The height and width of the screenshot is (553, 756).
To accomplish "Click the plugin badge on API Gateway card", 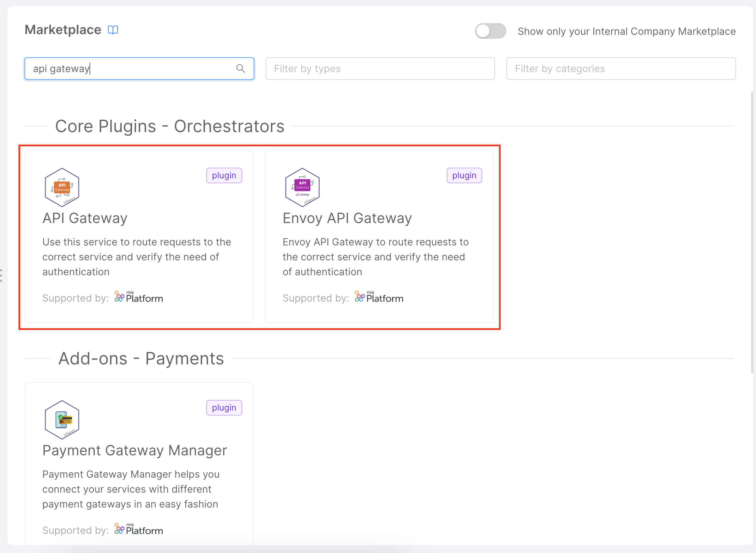I will click(x=224, y=175).
